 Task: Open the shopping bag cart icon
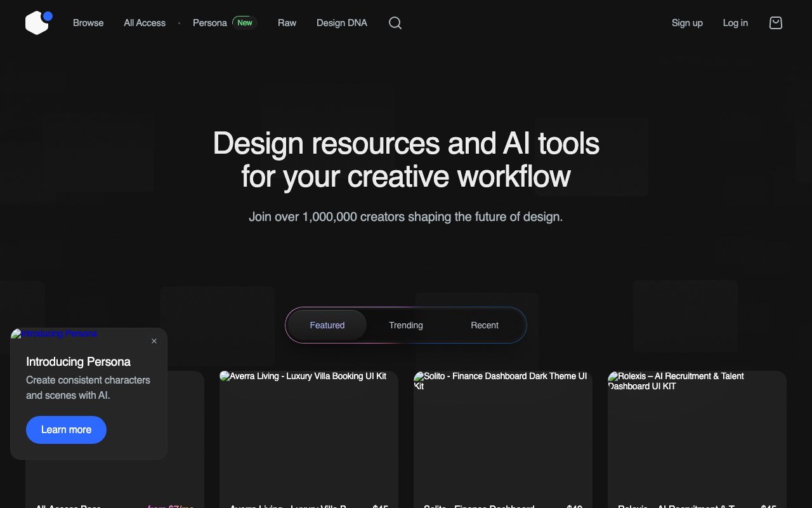(x=776, y=23)
